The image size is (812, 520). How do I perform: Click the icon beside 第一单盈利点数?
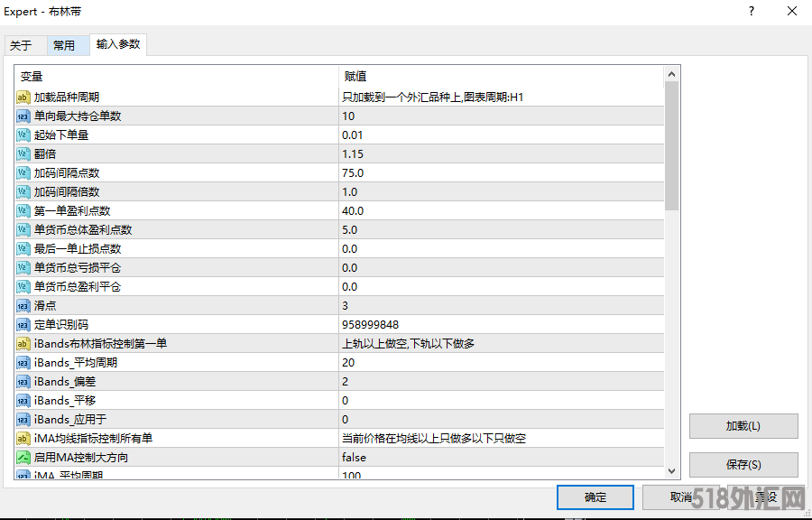click(x=23, y=210)
